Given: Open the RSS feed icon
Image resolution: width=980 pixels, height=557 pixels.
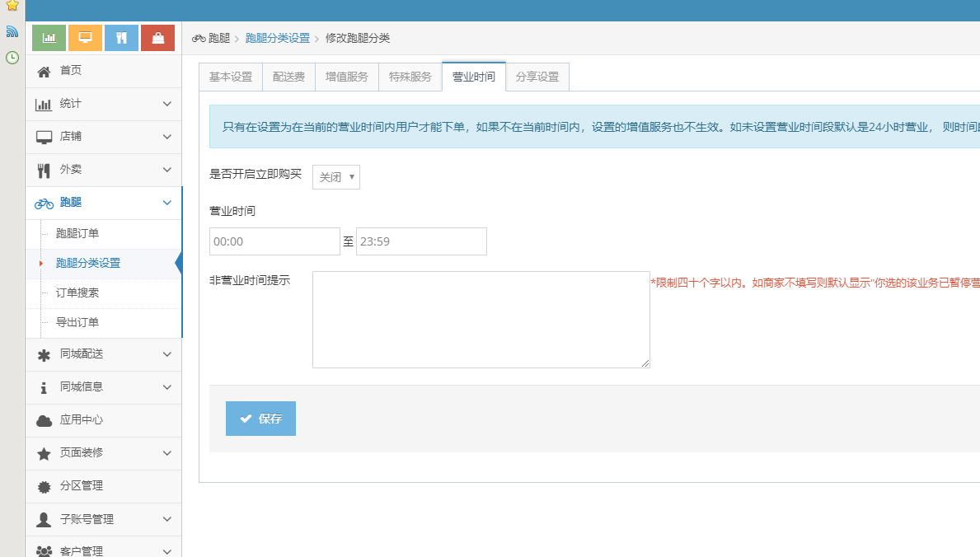Looking at the screenshot, I should coord(12,31).
